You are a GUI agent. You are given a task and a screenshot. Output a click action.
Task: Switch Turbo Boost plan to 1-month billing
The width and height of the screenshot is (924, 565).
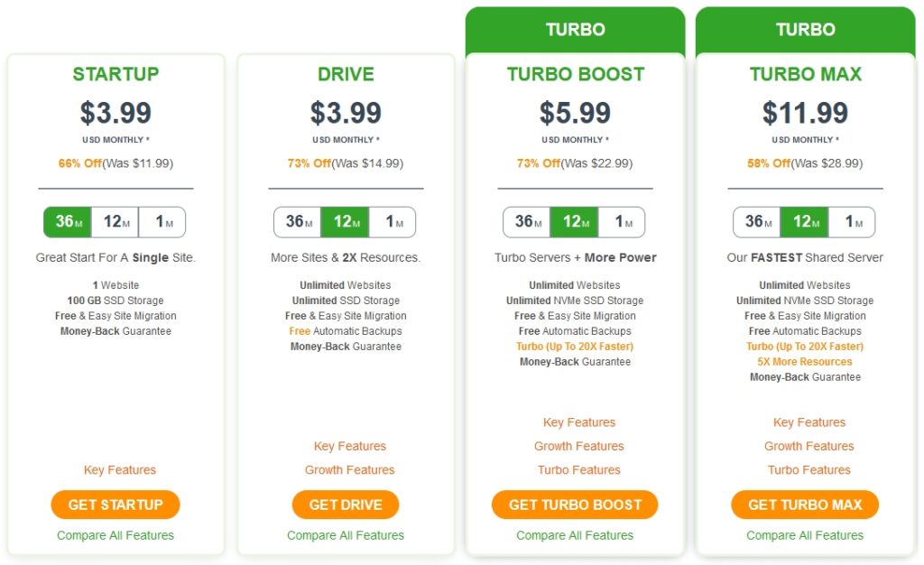622,222
